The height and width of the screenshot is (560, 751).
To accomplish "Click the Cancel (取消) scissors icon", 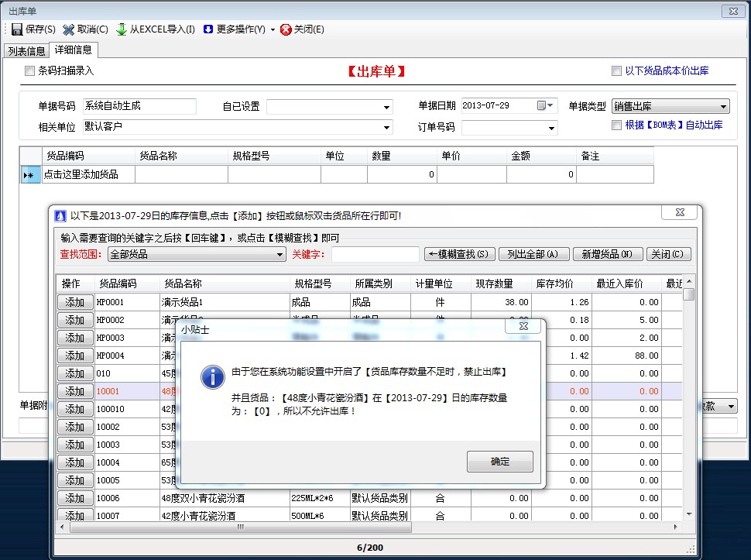I will (70, 29).
